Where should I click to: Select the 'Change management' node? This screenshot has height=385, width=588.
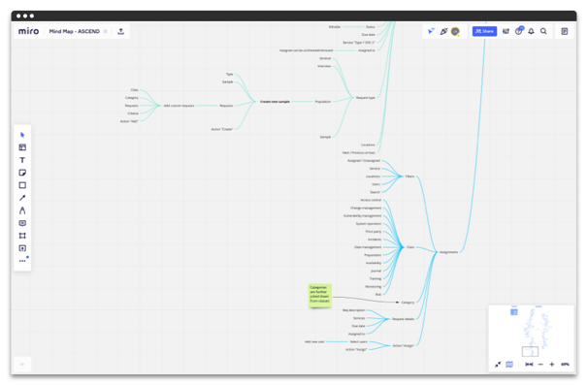[x=366, y=208]
